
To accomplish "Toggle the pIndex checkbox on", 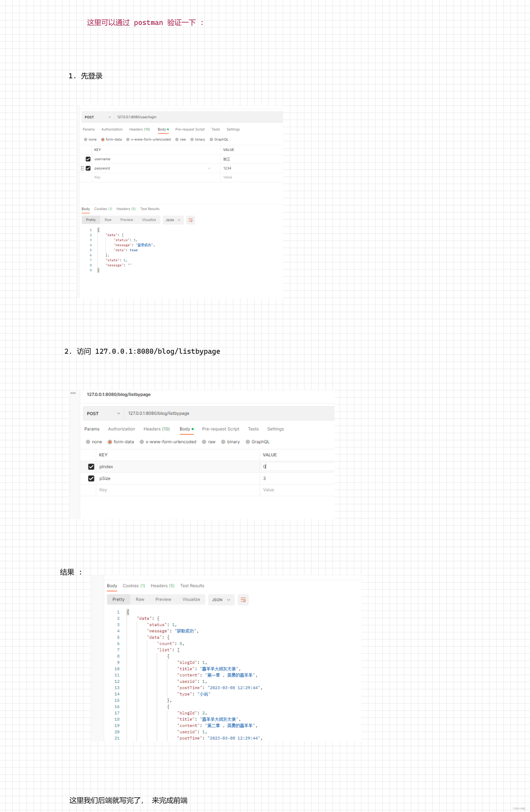I will pos(90,466).
